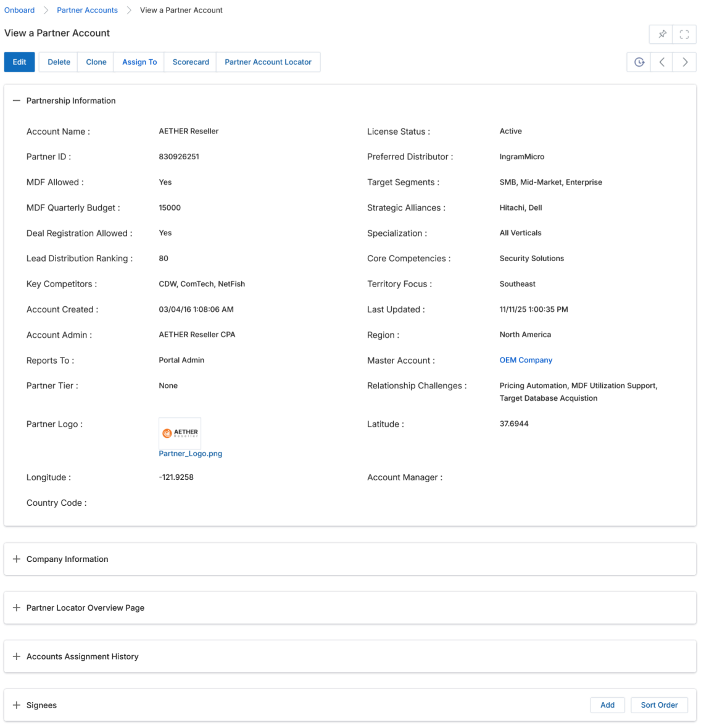This screenshot has width=701, height=728.
Task: Click the Specialization value All Verticals
Action: [520, 233]
